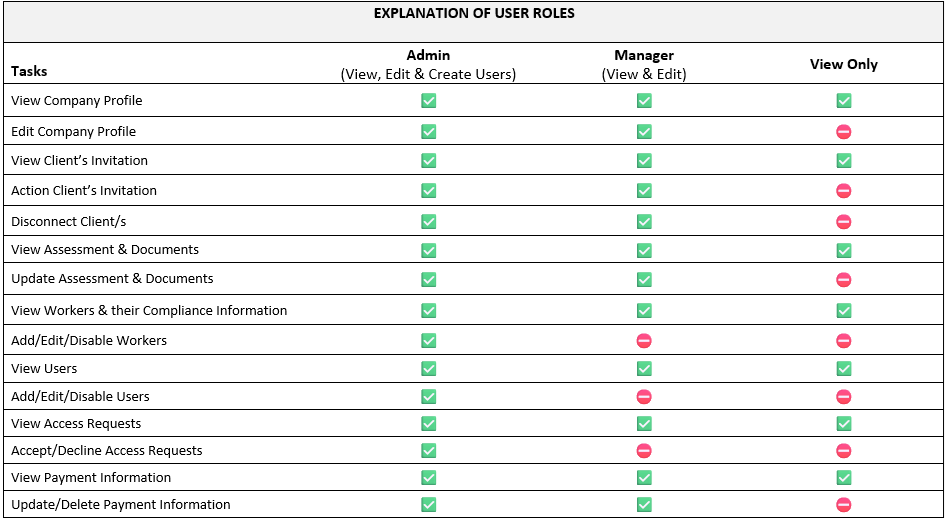Select the View Only column header
Viewport: 947px width, 522px height.
844,65
